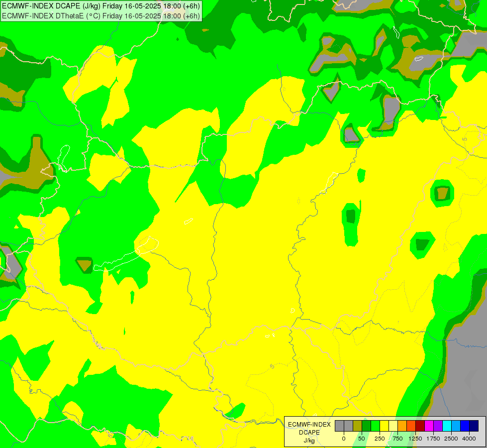
Task: Click the sky blue swatch in the legend
Action: click(456, 426)
